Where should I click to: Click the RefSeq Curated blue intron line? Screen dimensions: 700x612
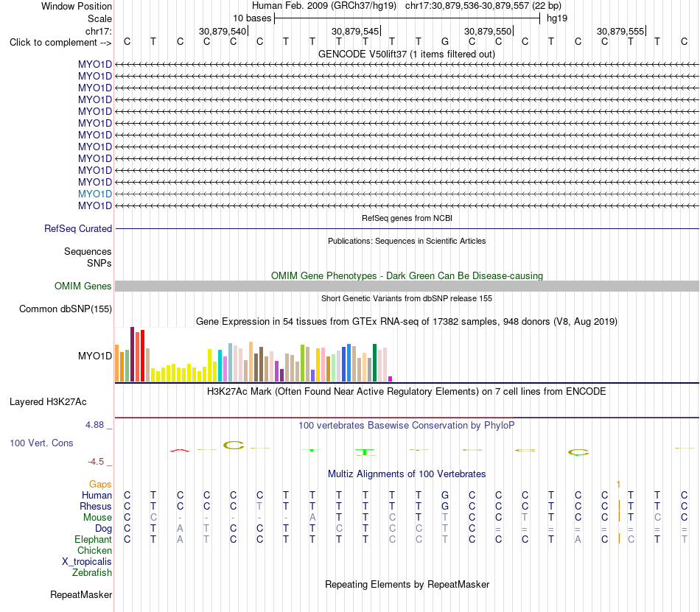coord(407,229)
